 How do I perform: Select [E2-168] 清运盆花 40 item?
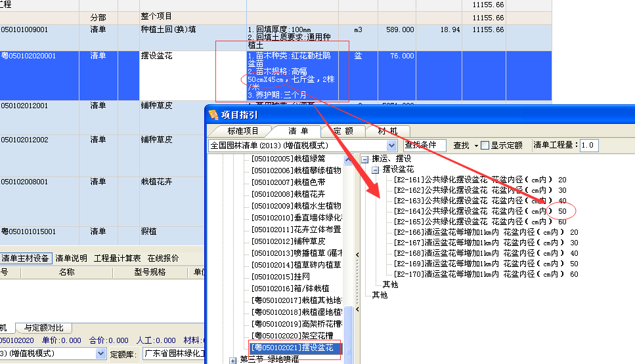[486, 253]
